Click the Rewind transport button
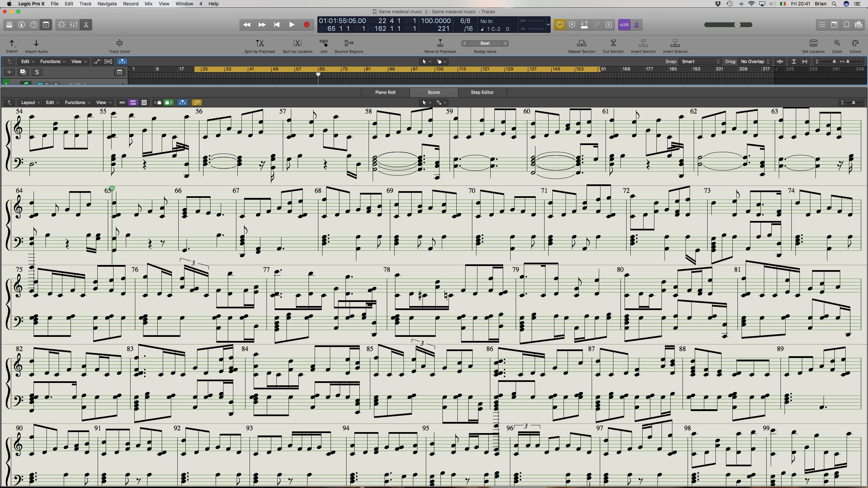This screenshot has width=868, height=488. [x=247, y=25]
